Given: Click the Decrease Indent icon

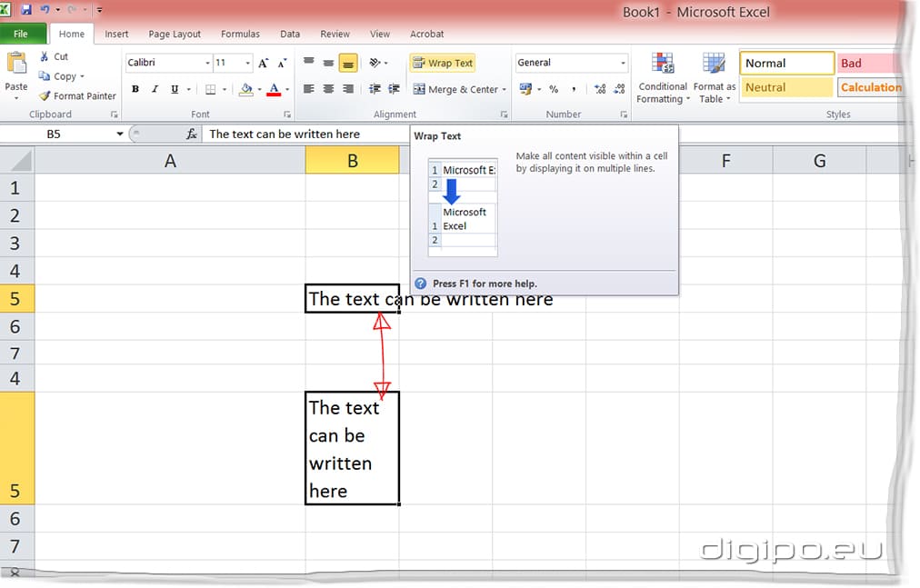Looking at the screenshot, I should tap(375, 89).
